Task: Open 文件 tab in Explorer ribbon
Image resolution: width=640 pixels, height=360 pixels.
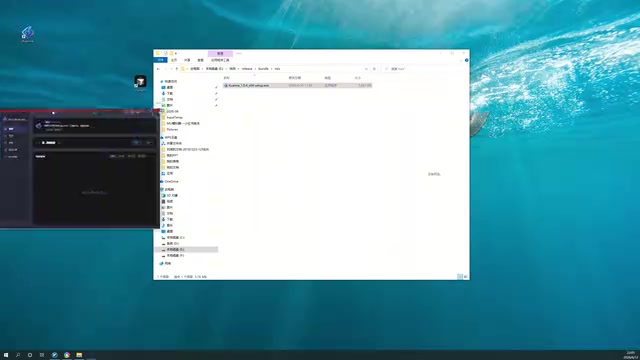Action: pos(160,60)
